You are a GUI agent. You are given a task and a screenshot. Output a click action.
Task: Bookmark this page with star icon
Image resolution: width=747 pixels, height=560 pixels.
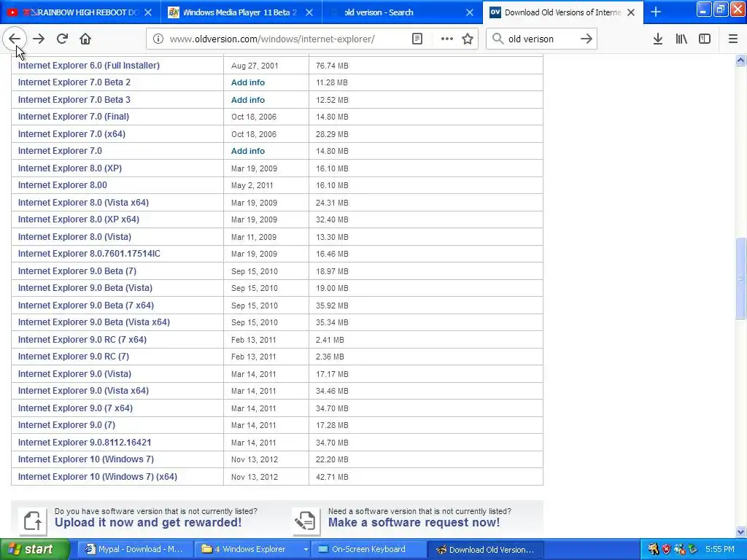click(468, 39)
